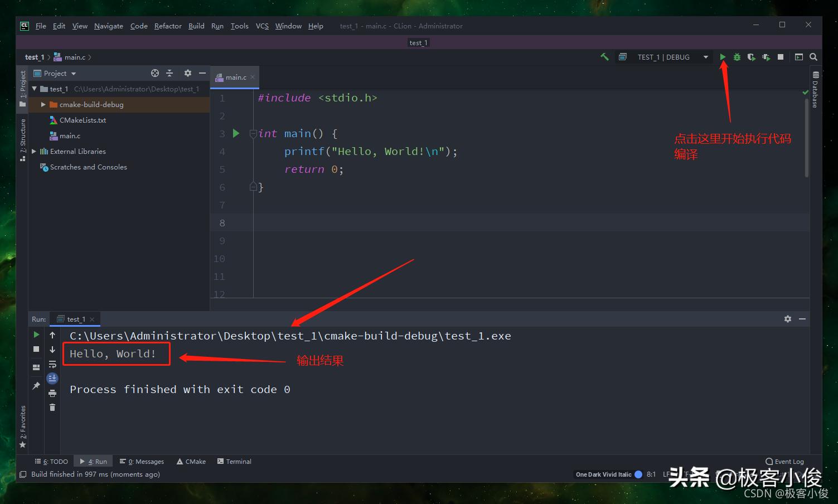This screenshot has height=504, width=838.
Task: Clear the run console with the trash icon
Action: click(x=52, y=408)
